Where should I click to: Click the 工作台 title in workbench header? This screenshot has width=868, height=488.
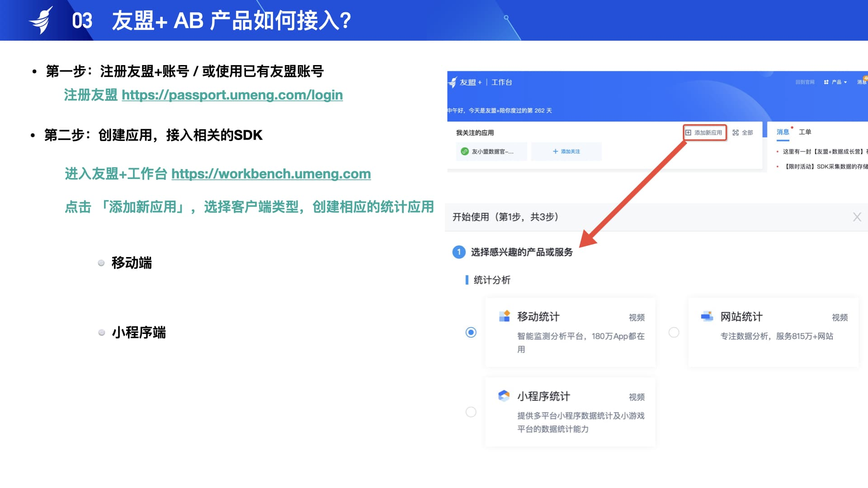pos(501,82)
